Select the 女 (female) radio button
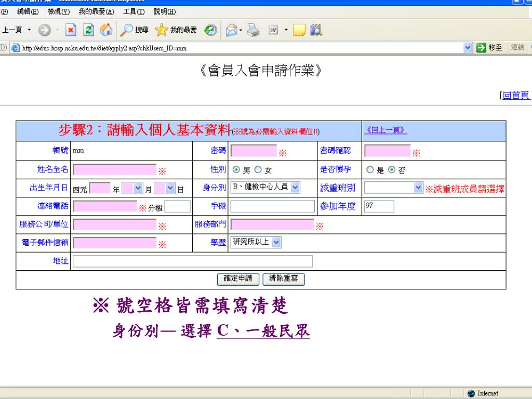 pos(258,170)
